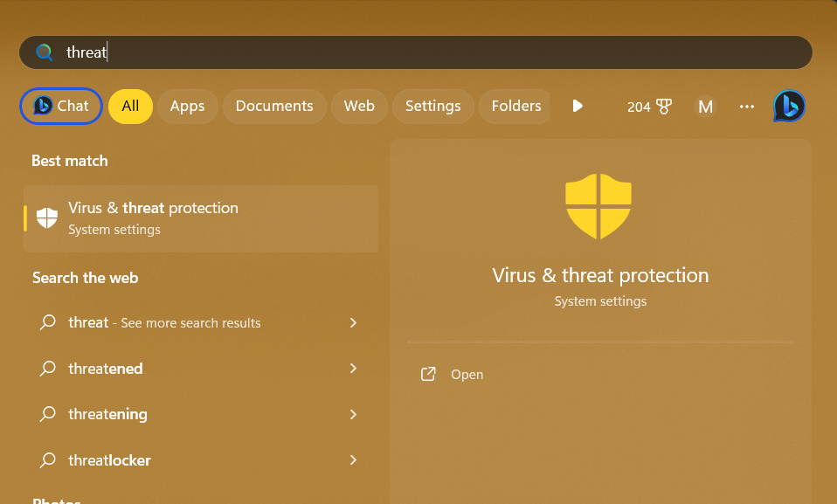Switch to the Apps filter tab
Screen dimensions: 837x504
point(187,107)
